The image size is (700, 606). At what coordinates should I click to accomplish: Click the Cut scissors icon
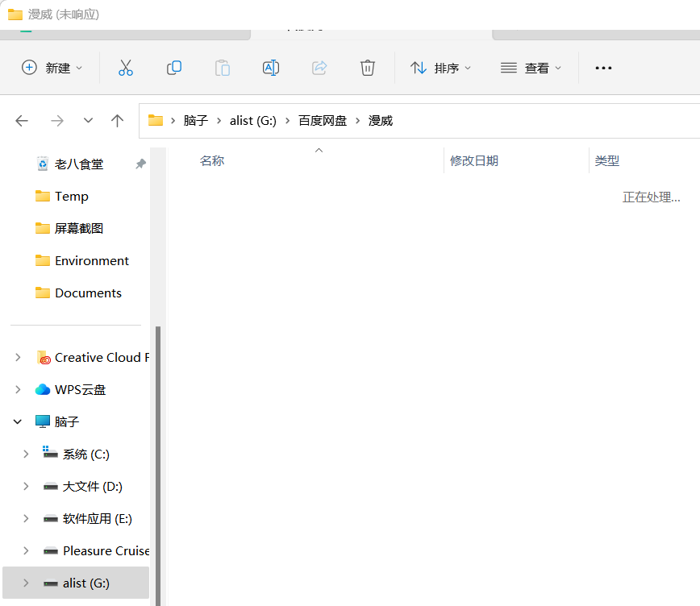tap(125, 68)
